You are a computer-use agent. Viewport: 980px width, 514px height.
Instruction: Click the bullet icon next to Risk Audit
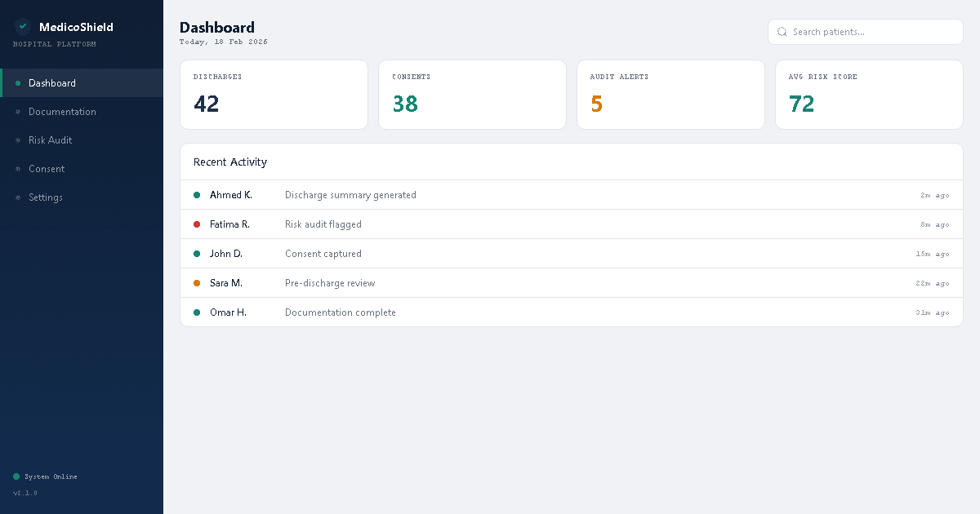pyautogui.click(x=18, y=140)
